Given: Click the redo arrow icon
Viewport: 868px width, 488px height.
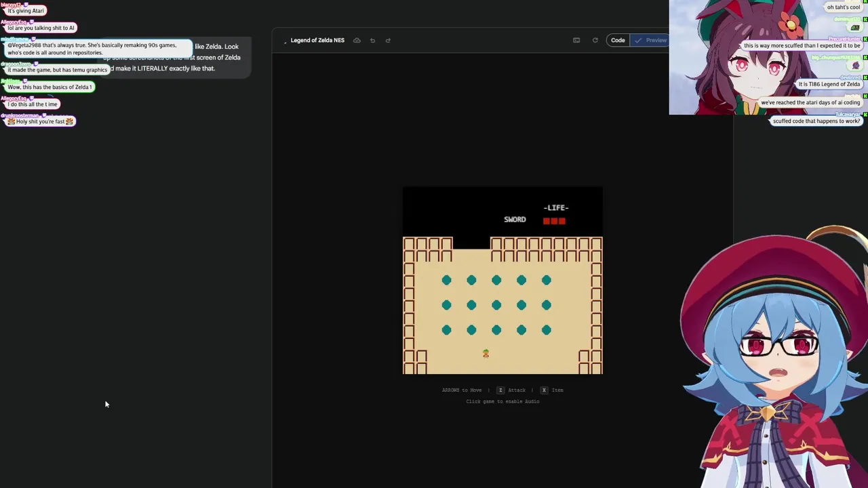Looking at the screenshot, I should click(x=388, y=40).
